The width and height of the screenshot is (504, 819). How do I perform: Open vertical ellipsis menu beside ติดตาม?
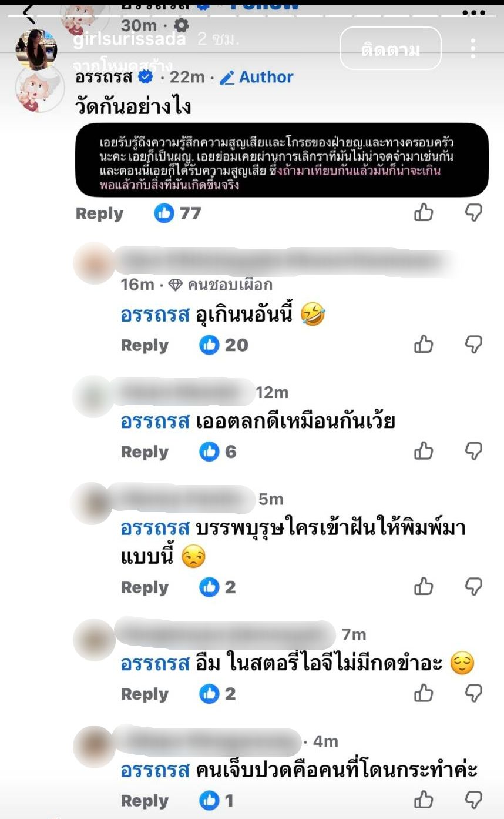click(473, 48)
